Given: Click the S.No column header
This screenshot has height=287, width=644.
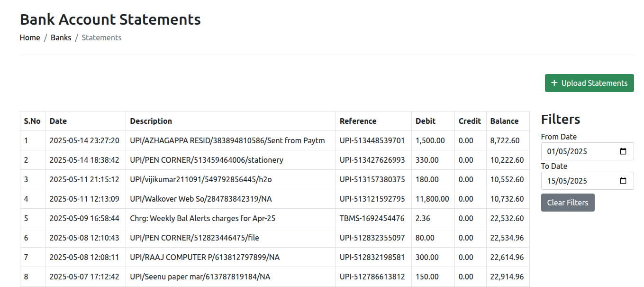Looking at the screenshot, I should click(x=32, y=121).
